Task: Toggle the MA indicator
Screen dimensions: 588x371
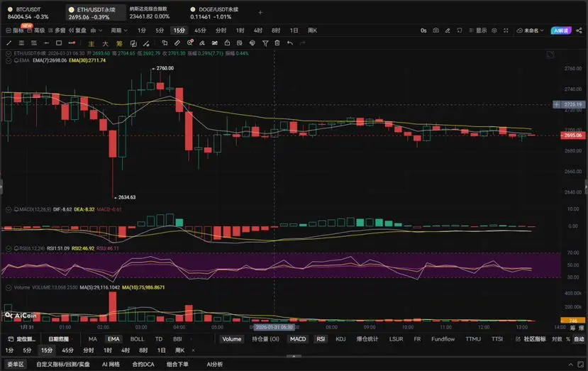Action: pyautogui.click(x=93, y=339)
